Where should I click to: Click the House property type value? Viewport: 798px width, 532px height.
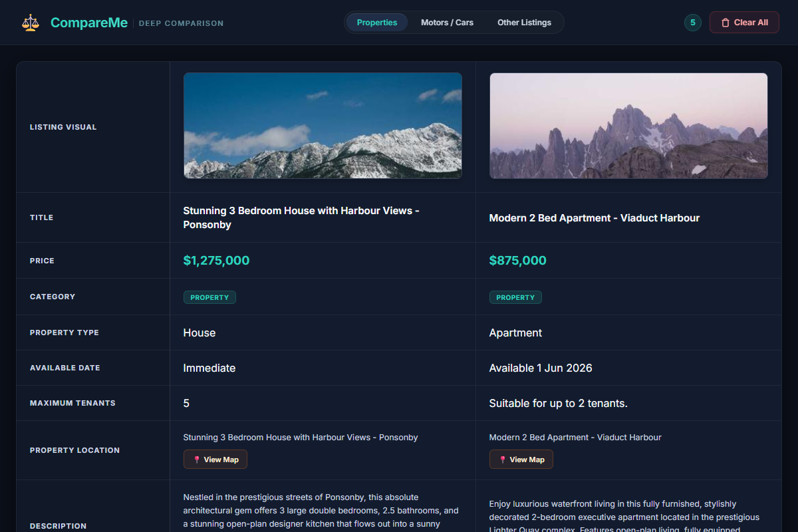pos(199,332)
